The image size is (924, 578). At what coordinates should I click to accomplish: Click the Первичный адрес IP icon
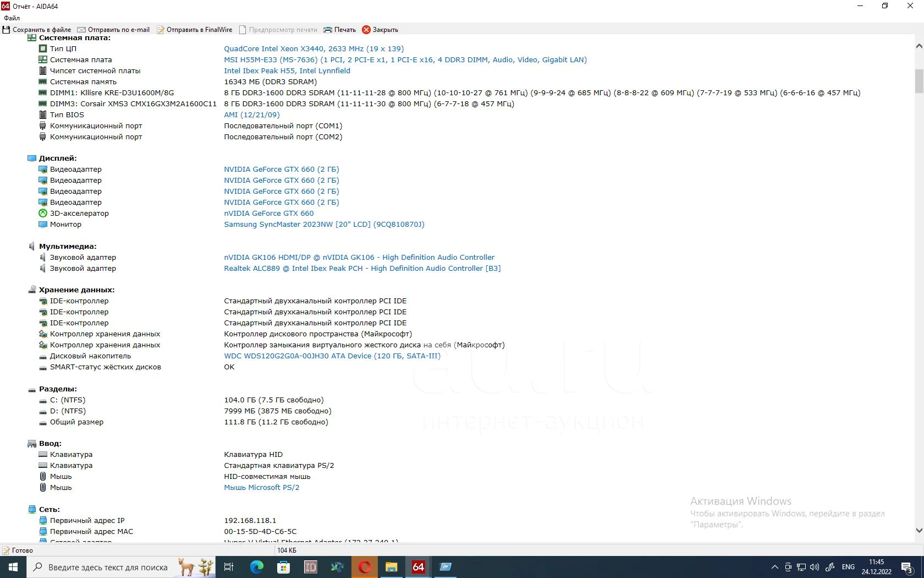[43, 520]
